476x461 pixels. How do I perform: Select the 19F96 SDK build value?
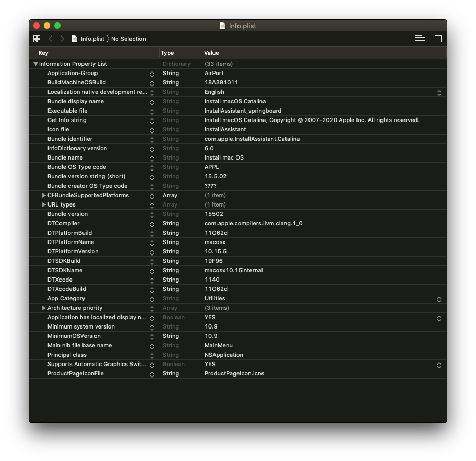[x=213, y=261]
